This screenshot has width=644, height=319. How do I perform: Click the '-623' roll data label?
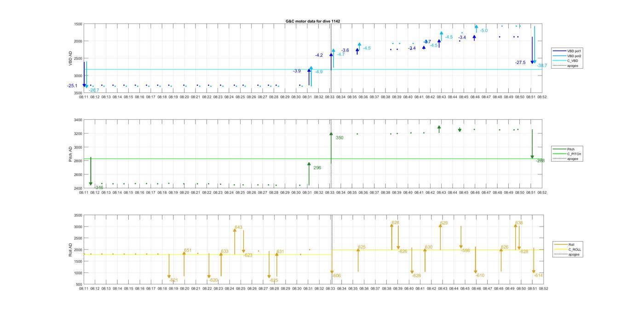click(x=248, y=255)
